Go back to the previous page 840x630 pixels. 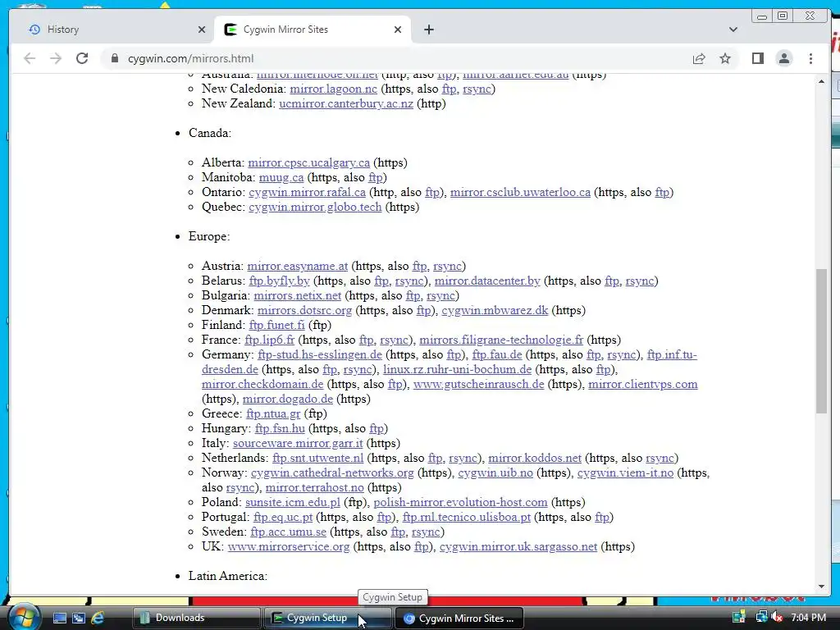coord(30,58)
